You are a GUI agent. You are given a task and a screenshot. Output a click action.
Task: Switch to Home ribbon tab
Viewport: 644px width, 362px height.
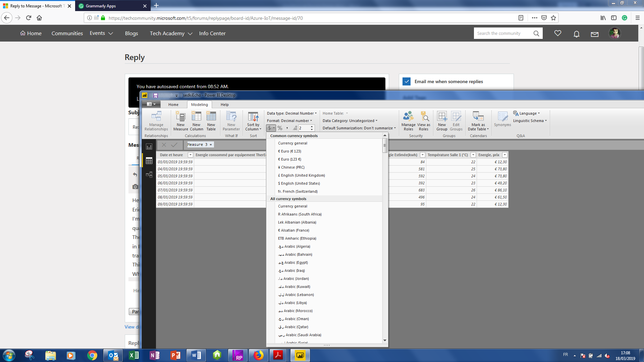(x=173, y=105)
